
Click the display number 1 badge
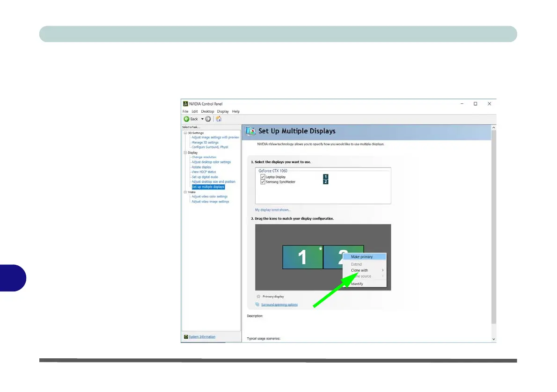pyautogui.click(x=325, y=176)
